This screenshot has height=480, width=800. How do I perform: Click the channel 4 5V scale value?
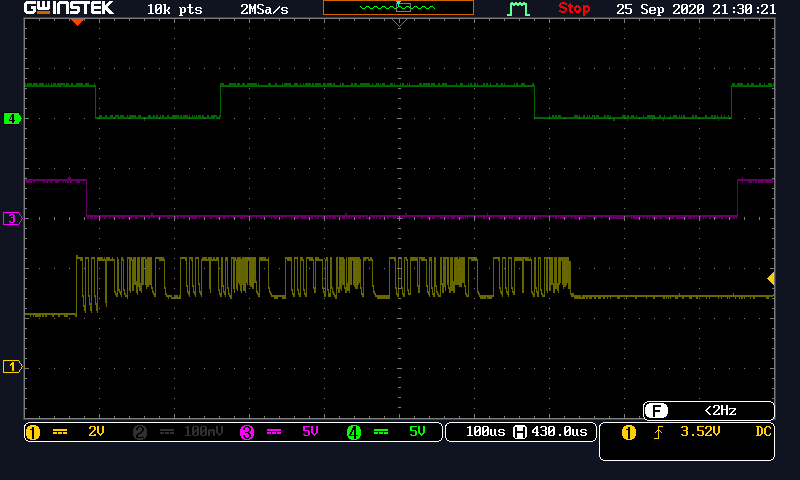click(417, 432)
